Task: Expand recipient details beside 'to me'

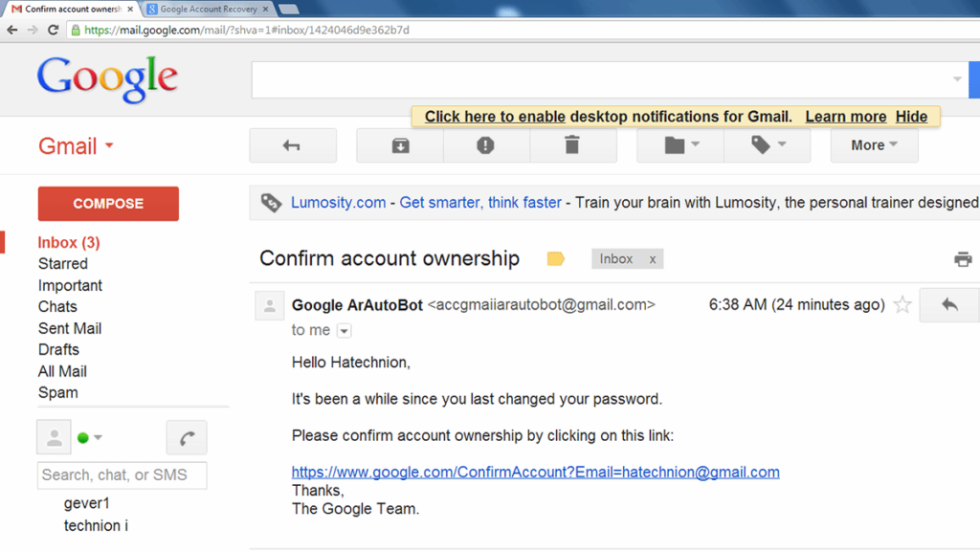Action: pos(343,330)
